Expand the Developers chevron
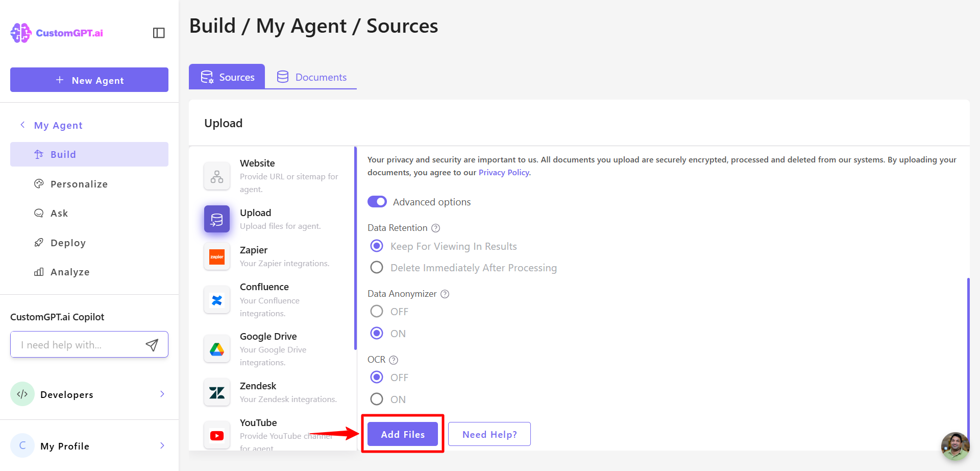This screenshot has height=471, width=980. pyautogui.click(x=162, y=394)
